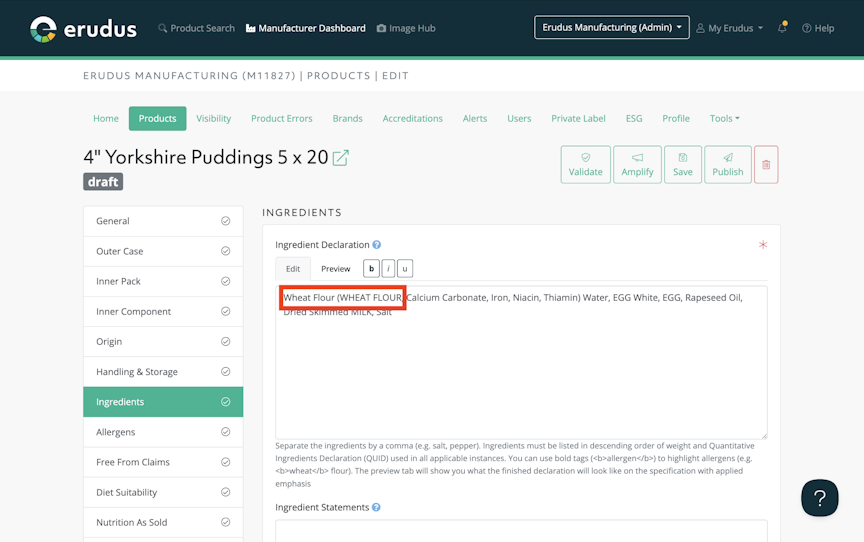The width and height of the screenshot is (864, 542).
Task: Click inside ingredient declaration text area
Action: (x=521, y=362)
